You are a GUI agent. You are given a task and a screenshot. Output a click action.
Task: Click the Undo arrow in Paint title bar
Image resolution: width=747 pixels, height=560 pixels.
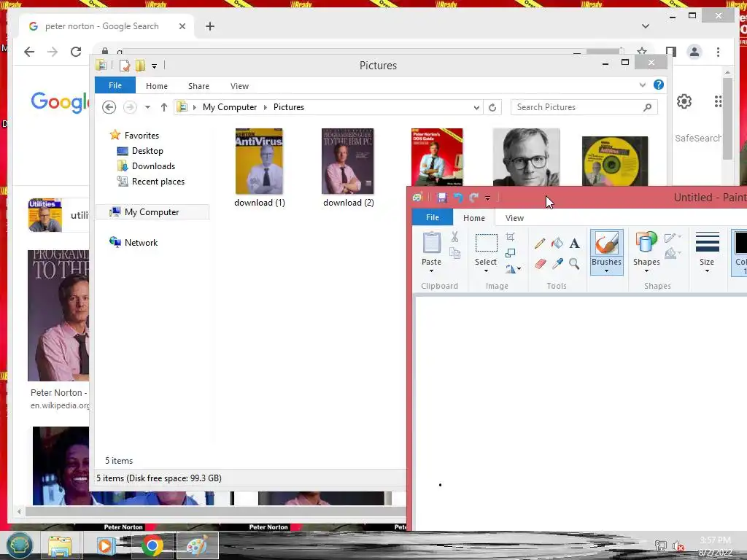[458, 198]
